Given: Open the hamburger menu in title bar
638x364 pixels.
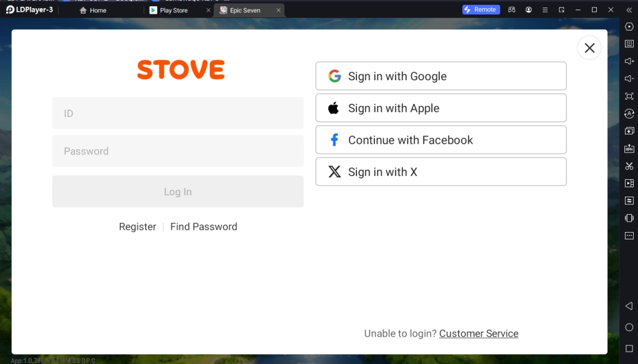Looking at the screenshot, I should click(545, 10).
